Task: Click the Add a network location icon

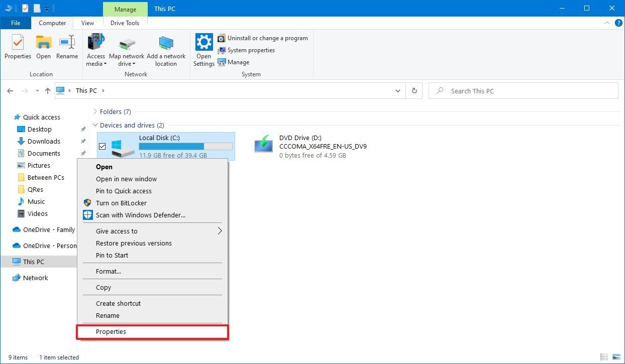Action: pyautogui.click(x=166, y=48)
